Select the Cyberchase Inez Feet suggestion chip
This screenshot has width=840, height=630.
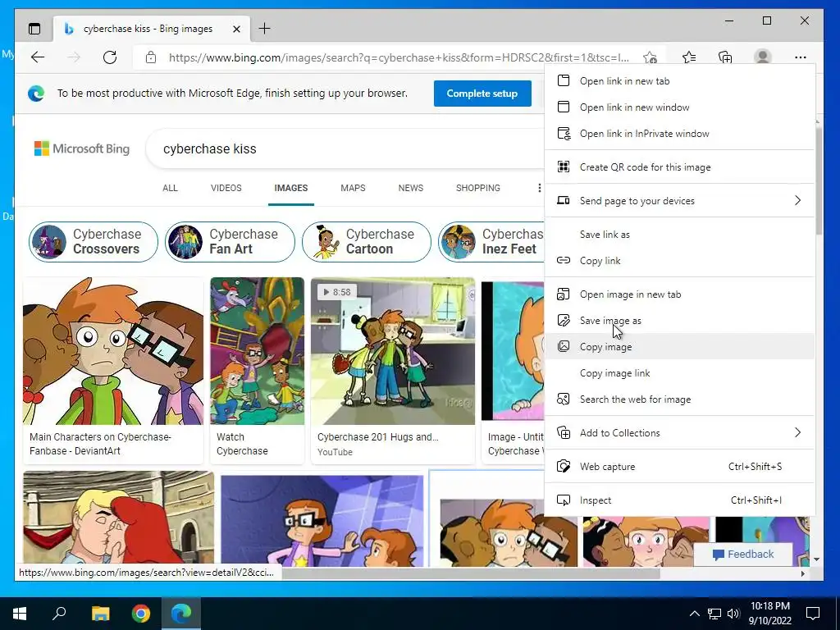click(x=491, y=242)
